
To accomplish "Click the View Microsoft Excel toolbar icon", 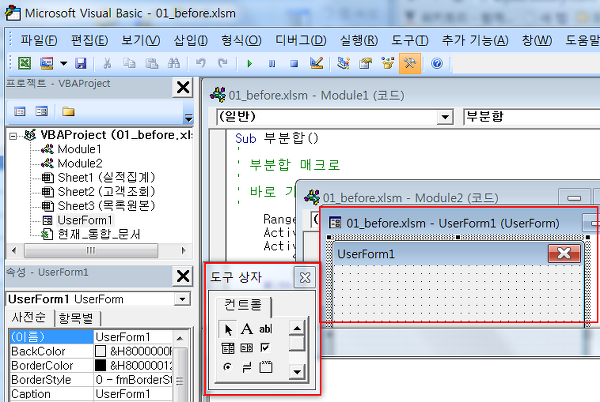I will 24,63.
